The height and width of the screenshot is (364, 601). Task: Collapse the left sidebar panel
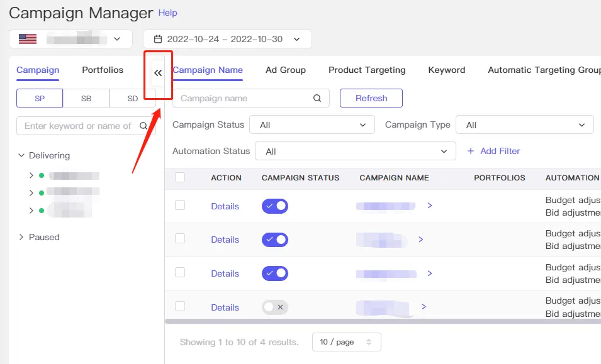tap(157, 72)
